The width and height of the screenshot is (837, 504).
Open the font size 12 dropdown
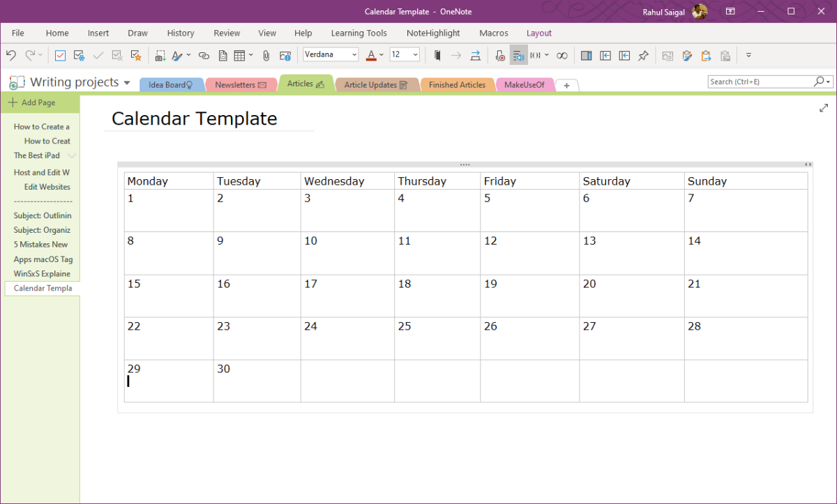[416, 54]
